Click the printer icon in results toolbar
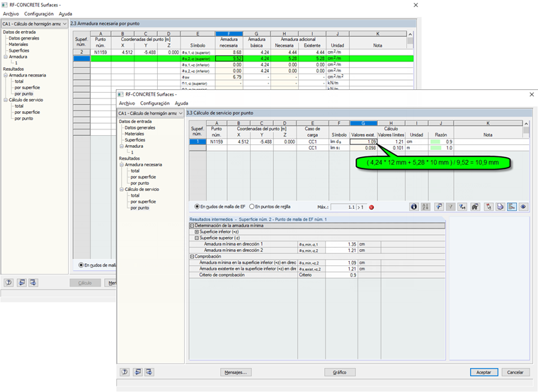 [x=500, y=207]
